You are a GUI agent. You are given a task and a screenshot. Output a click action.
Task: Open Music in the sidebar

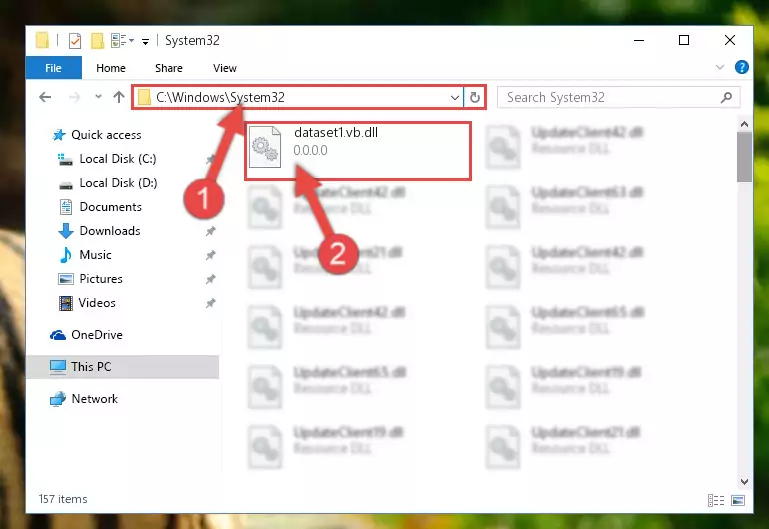[95, 255]
